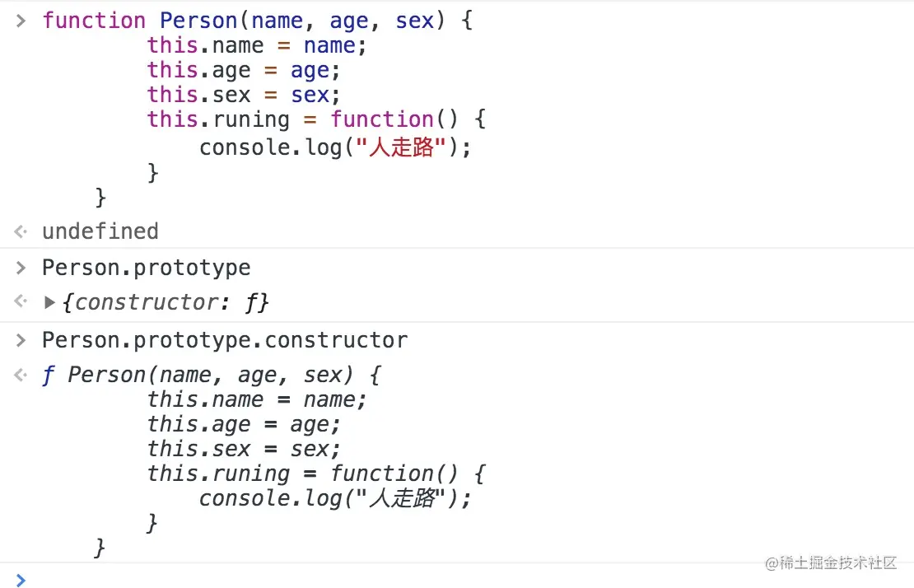
Task: Click the blue console prompt chevron
Action: 21,580
